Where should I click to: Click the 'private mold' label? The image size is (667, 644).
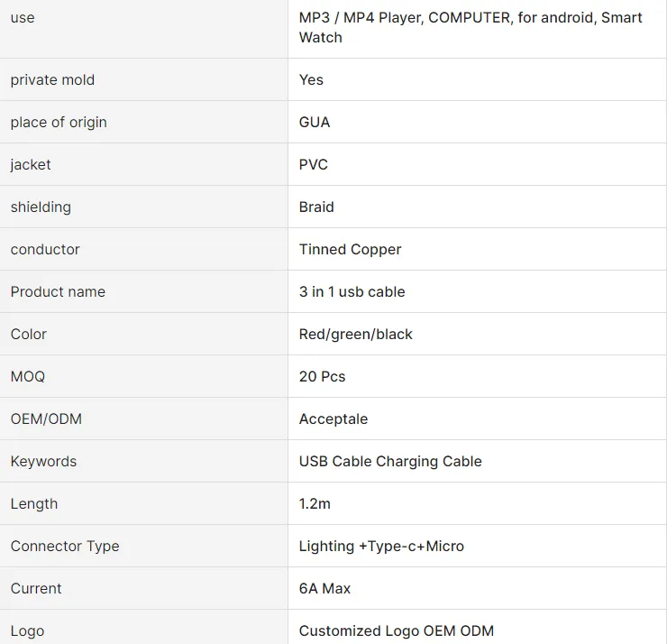coord(52,79)
